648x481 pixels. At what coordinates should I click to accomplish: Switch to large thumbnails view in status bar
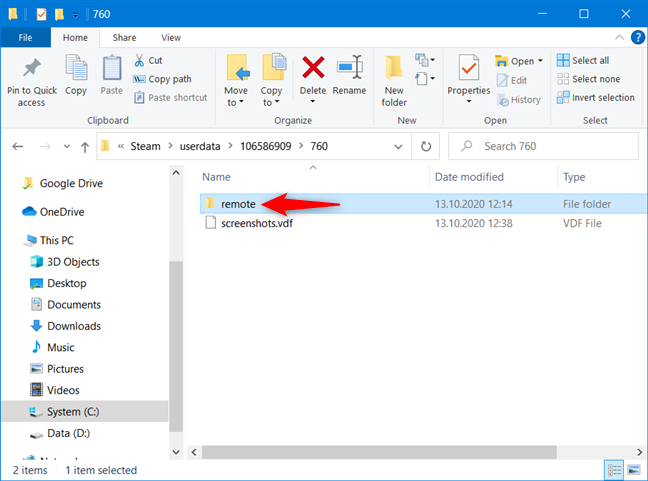click(633, 469)
